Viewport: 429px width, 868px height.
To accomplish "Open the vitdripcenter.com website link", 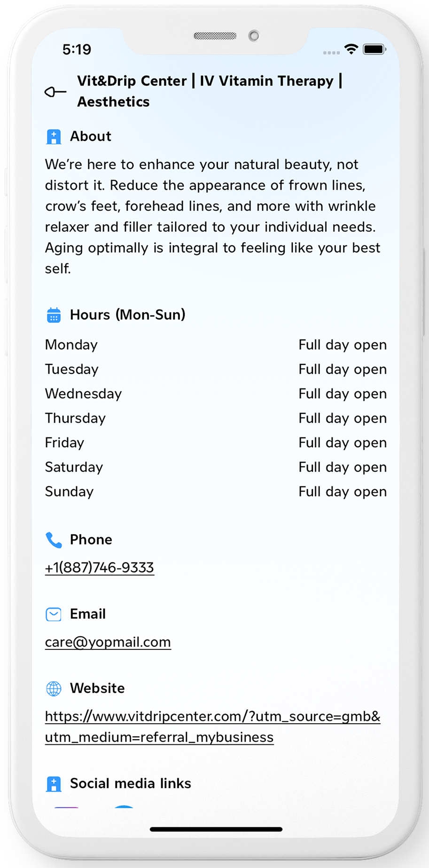I will (212, 726).
